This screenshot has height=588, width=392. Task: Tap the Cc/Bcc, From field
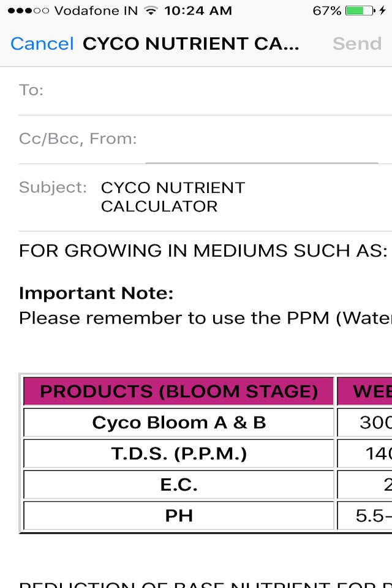pyautogui.click(x=205, y=139)
